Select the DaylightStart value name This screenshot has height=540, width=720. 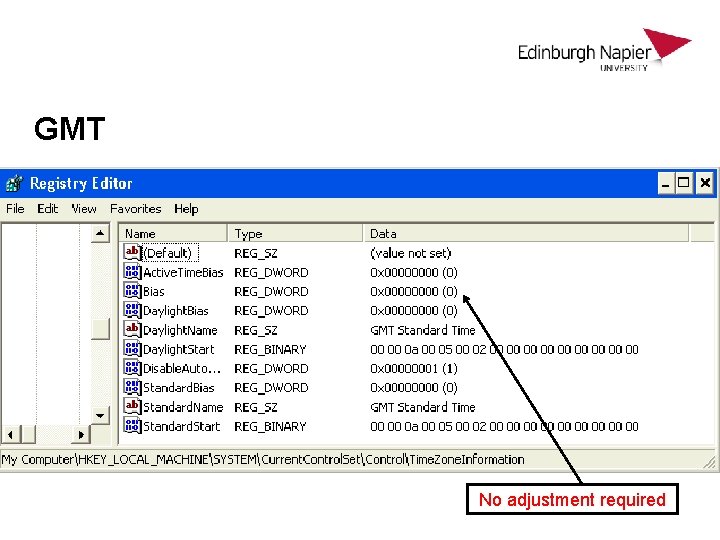[x=179, y=349]
